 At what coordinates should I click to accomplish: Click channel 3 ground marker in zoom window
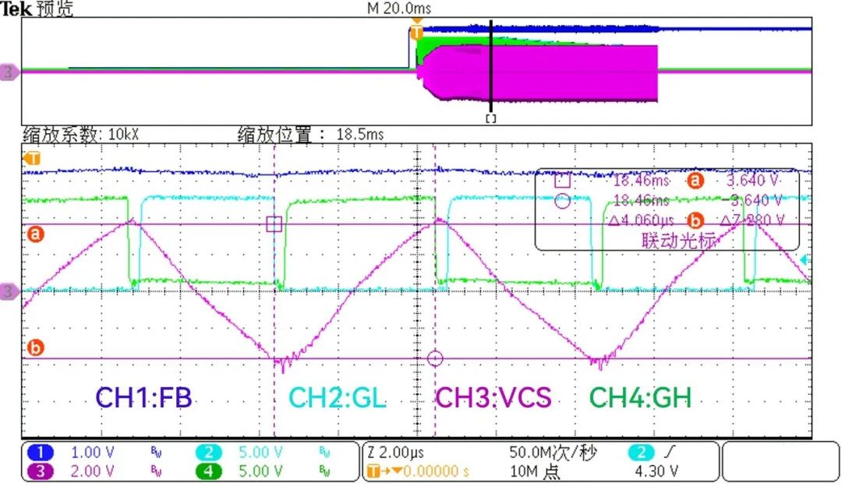point(9,291)
